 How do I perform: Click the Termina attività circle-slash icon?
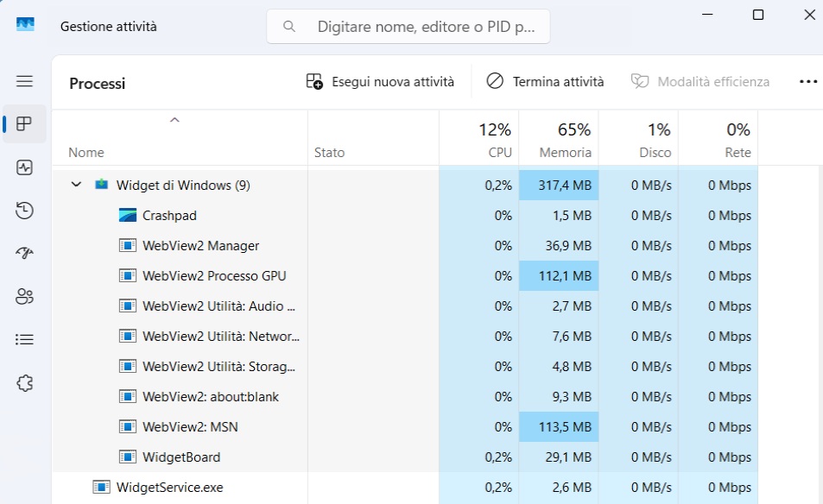(x=495, y=81)
